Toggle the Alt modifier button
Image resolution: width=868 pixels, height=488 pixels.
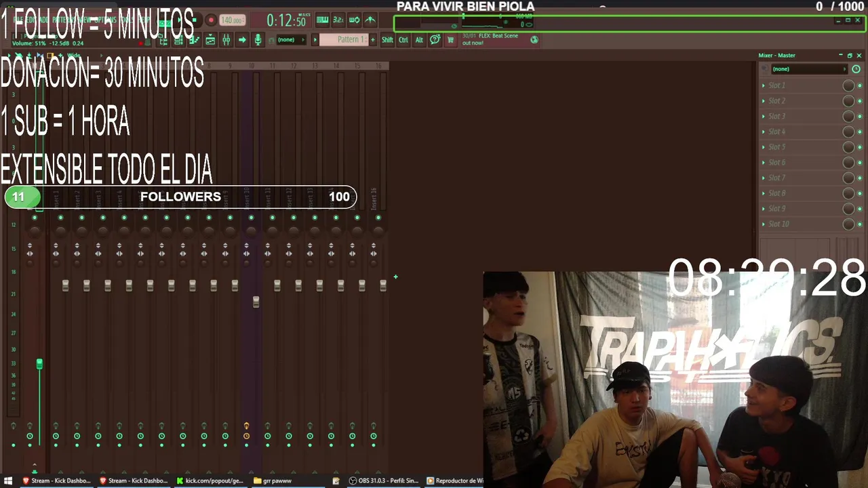pos(419,40)
